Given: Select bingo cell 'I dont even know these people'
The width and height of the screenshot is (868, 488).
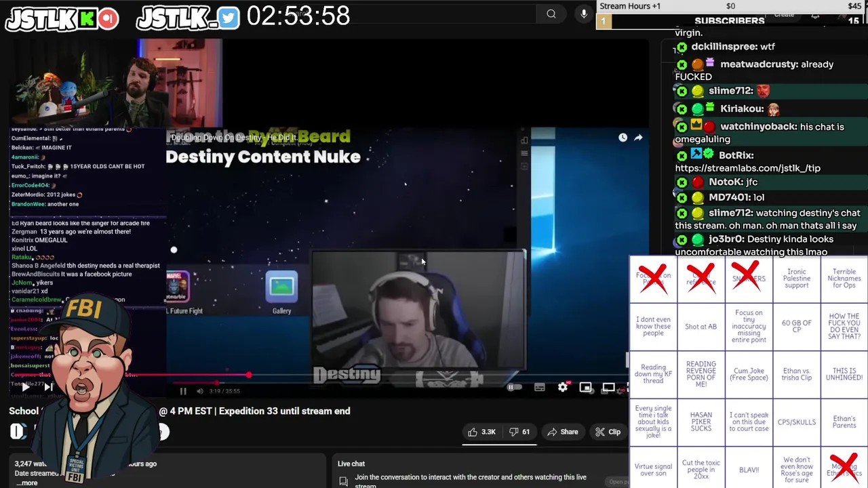Looking at the screenshot, I should tap(653, 327).
